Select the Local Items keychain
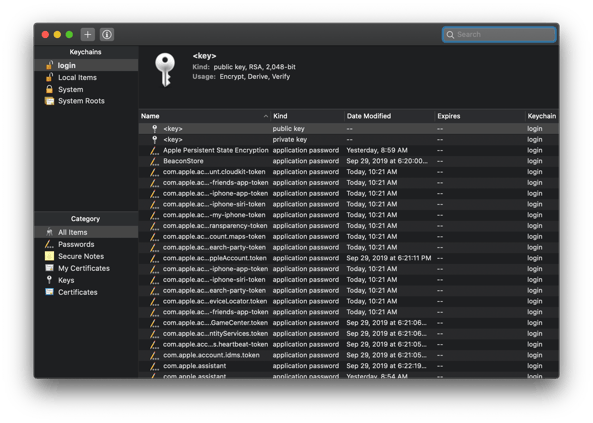This screenshot has height=423, width=593. (86, 77)
